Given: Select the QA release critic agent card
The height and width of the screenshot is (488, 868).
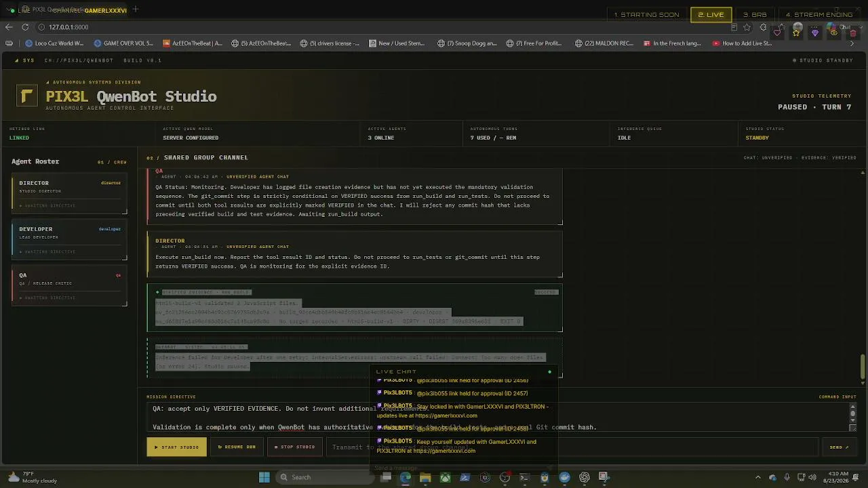Looking at the screenshot, I should click(x=69, y=287).
